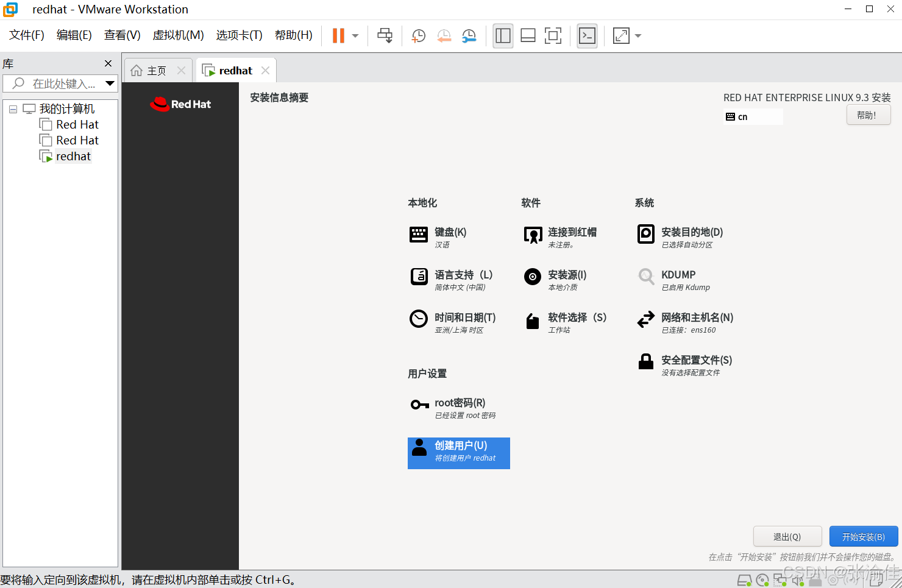Collapse the 我的计算机 tree node
Screen dimensions: 902x588
(x=13, y=110)
